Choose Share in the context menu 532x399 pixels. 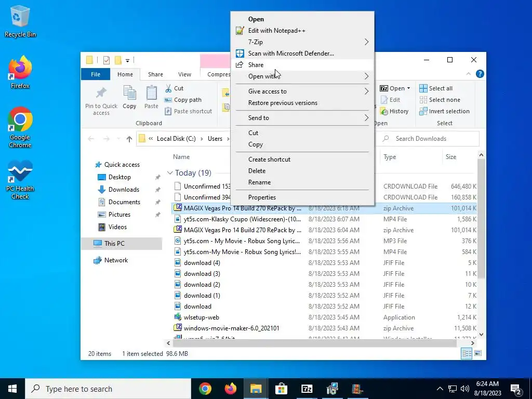click(302, 65)
